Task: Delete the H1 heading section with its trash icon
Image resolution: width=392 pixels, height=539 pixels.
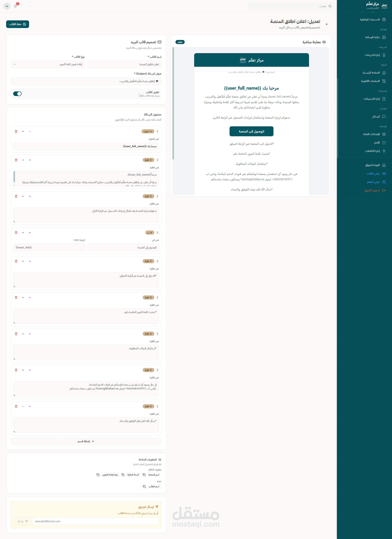Action: pyautogui.click(x=16, y=131)
